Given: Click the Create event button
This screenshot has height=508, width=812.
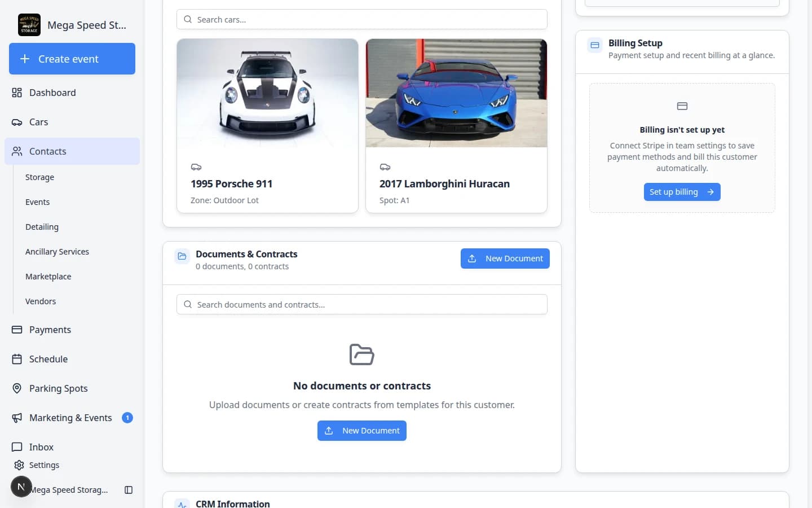Looking at the screenshot, I should tap(72, 59).
